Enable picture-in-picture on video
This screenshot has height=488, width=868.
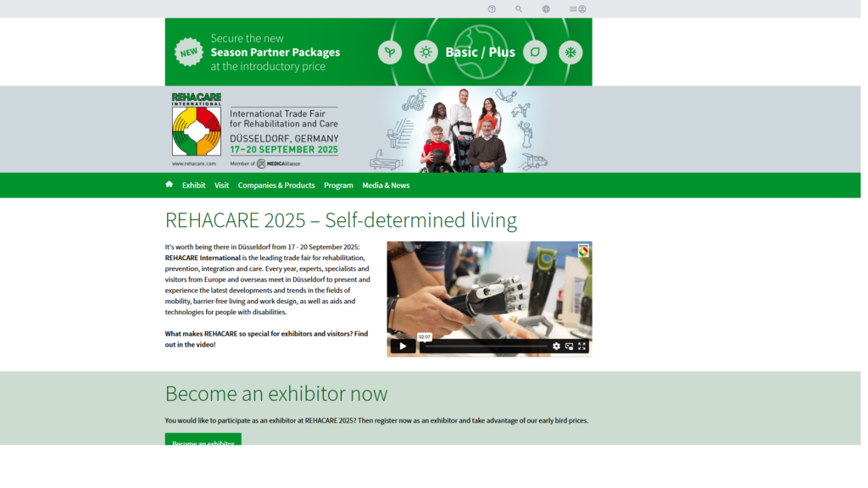[569, 347]
